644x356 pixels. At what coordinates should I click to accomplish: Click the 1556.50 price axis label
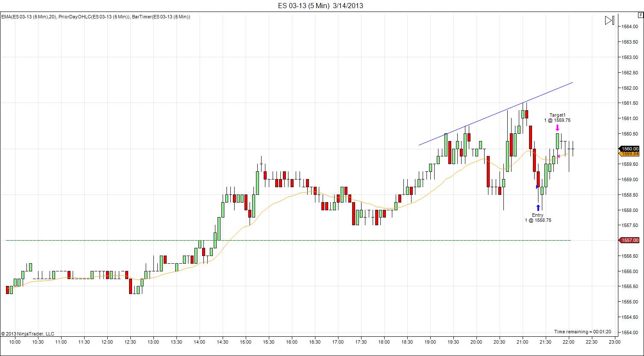(630, 256)
